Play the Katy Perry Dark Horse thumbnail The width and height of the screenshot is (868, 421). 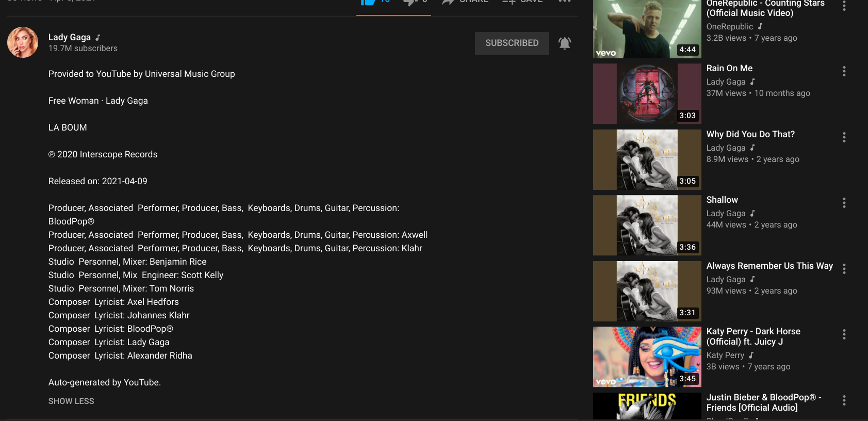(x=647, y=357)
